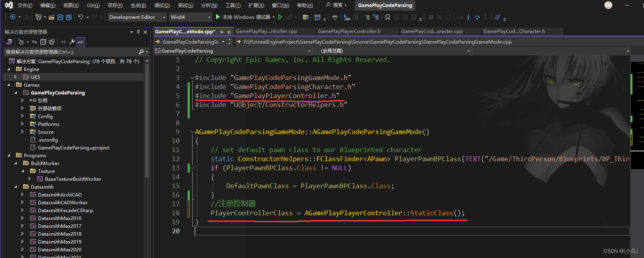
Task: Open the GamePlayCodeParsing scope dropdown
Action: 233,51
